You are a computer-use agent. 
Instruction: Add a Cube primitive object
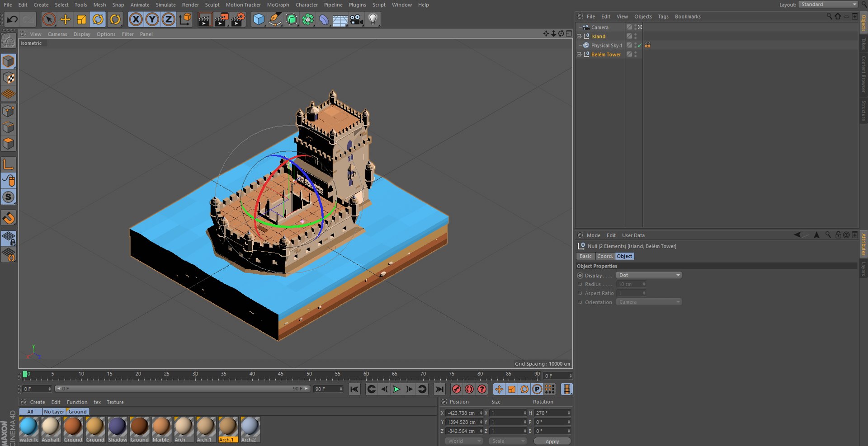(x=259, y=19)
